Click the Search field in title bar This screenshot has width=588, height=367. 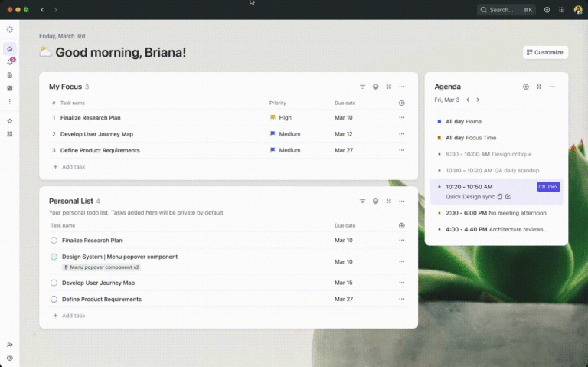click(506, 10)
